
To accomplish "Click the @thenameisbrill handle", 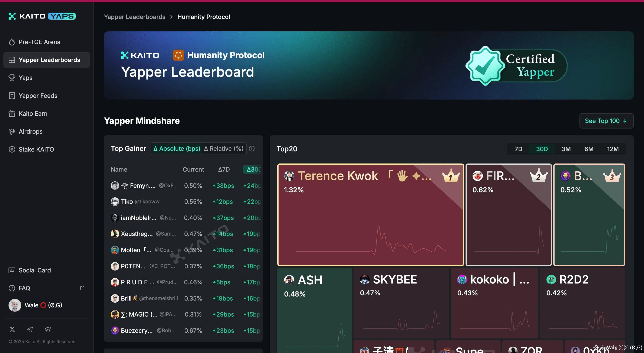I will click(158, 298).
